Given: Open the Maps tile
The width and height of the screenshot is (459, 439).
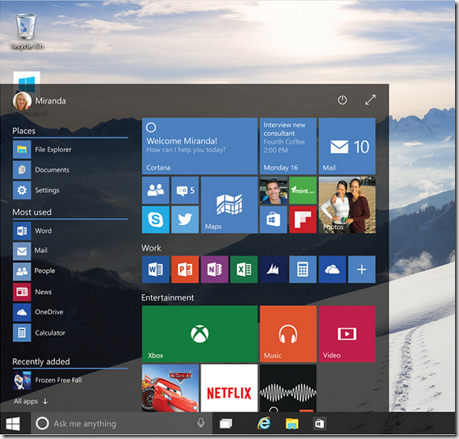Looking at the screenshot, I should tap(229, 205).
